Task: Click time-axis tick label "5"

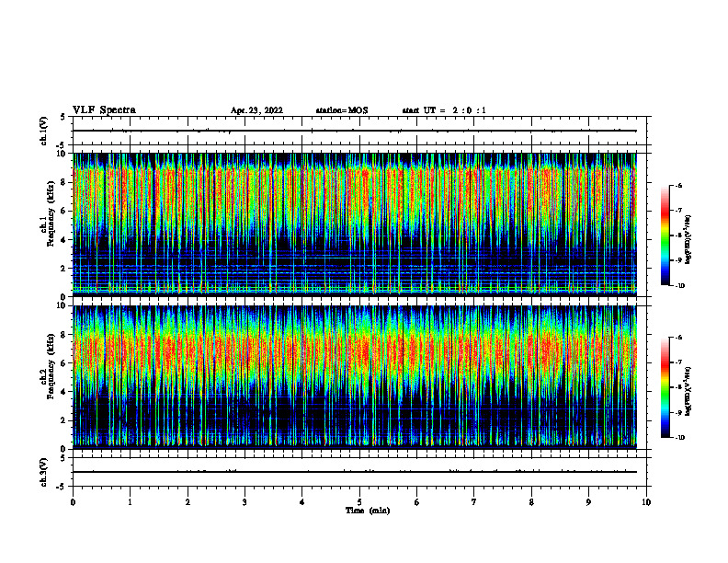Action: (x=359, y=502)
